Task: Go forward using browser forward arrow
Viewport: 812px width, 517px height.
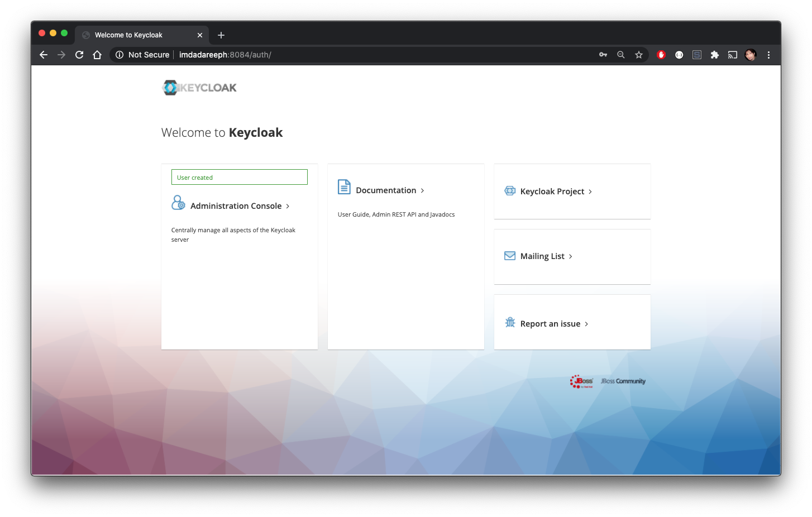Action: 61,55
